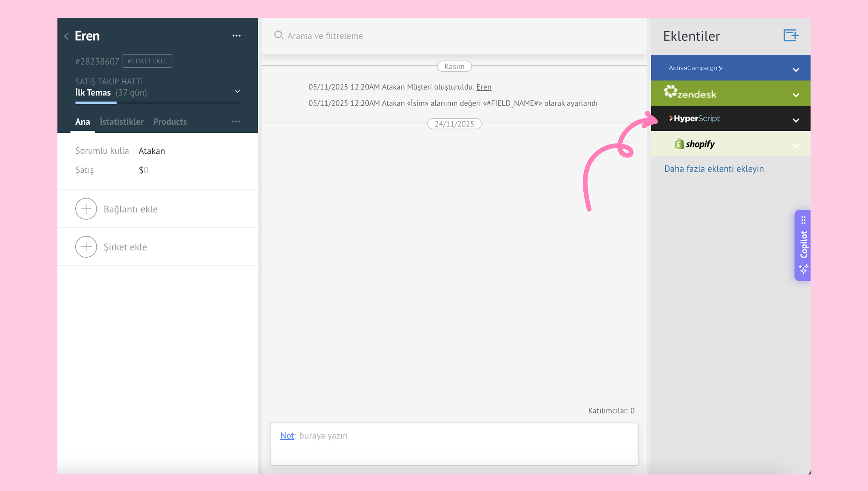Click the plus circle for Bağlantı ekle
The width and height of the screenshot is (868, 491).
[x=86, y=209]
